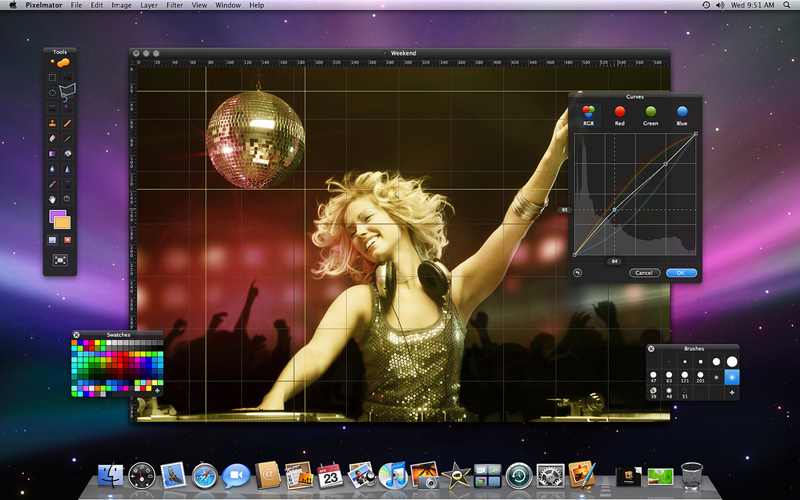The height and width of the screenshot is (500, 800).
Task: Select the Gradient tool
Action: tap(53, 153)
